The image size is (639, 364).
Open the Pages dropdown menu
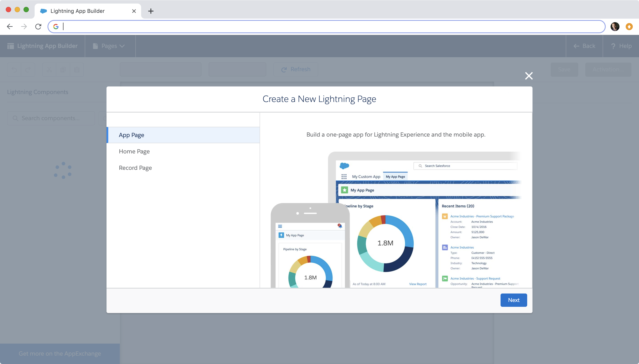(110, 46)
